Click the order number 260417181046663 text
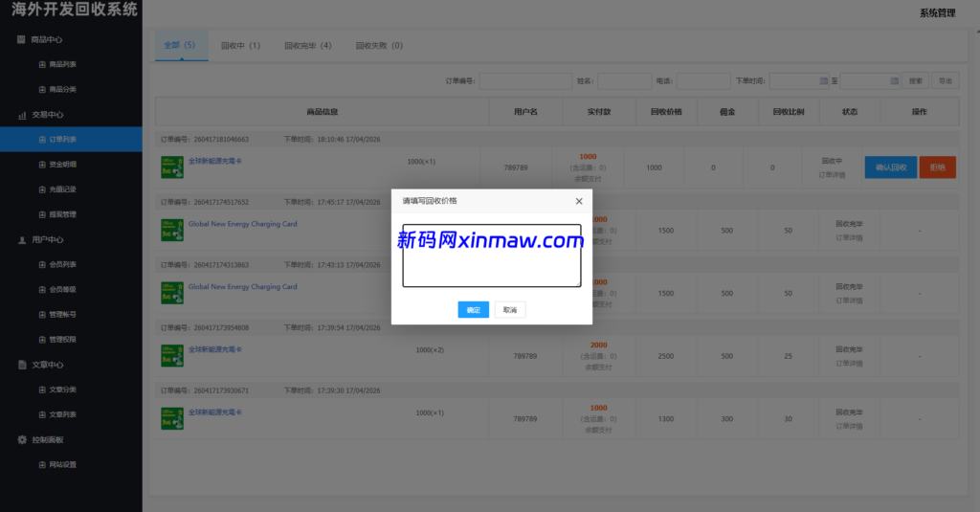 pyautogui.click(x=221, y=140)
